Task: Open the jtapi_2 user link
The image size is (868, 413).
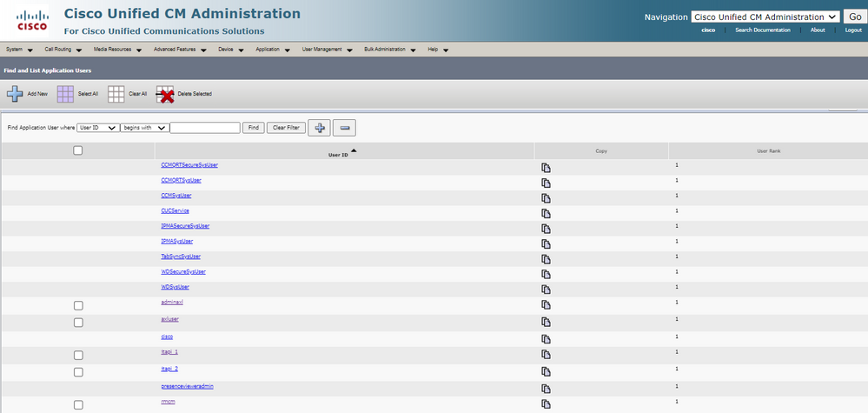Action: click(x=169, y=369)
